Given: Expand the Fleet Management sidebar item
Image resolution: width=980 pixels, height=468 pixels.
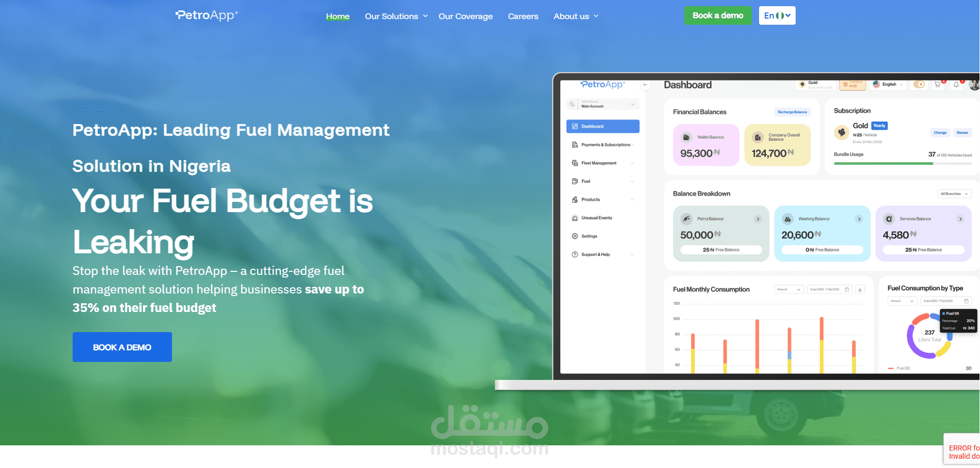Looking at the screenshot, I should coord(603,163).
